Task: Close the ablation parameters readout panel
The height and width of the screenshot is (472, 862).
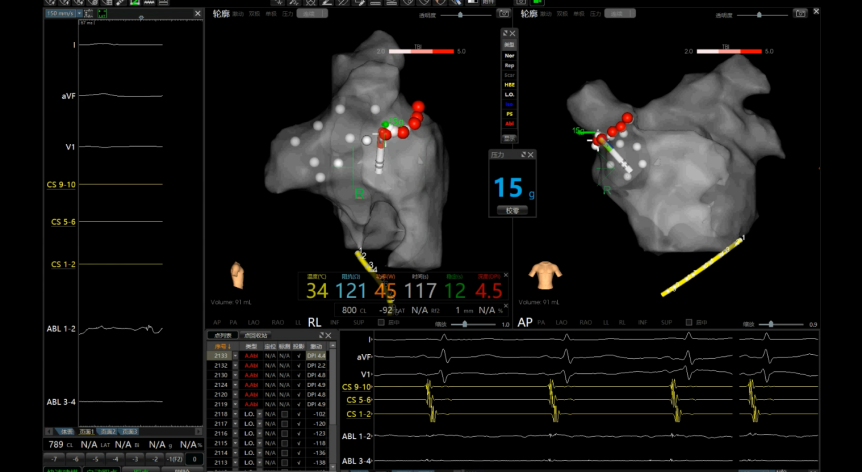Action: 506,275
